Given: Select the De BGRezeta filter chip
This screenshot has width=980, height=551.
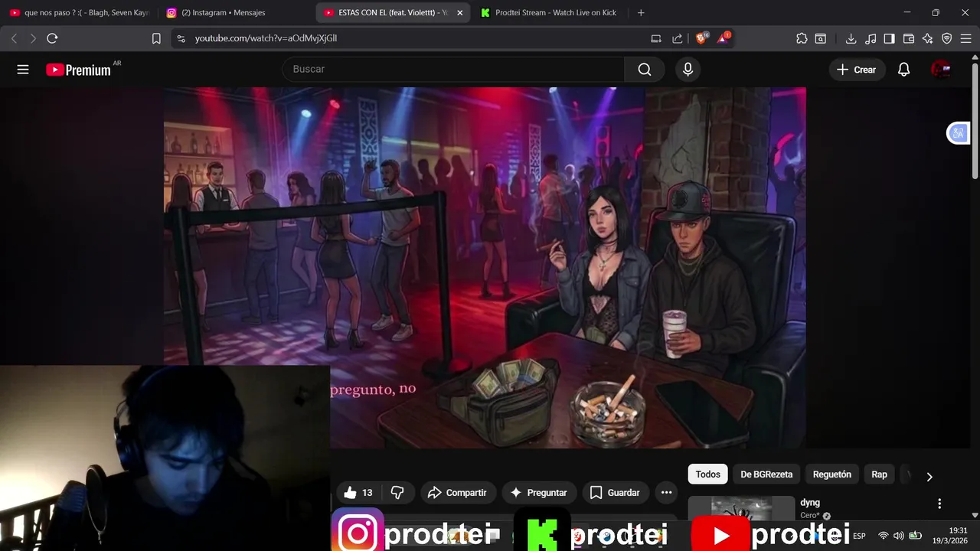Looking at the screenshot, I should 766,474.
